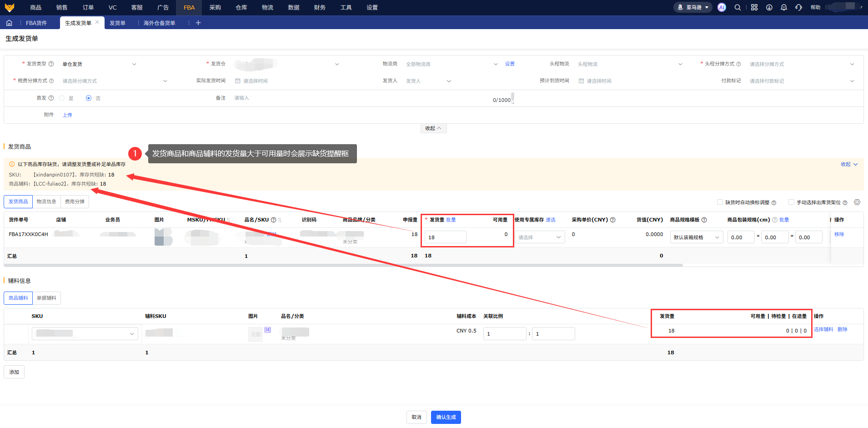Viewport: 868px width, 428px height.
Task: Open the notifications bell
Action: coord(784,7)
